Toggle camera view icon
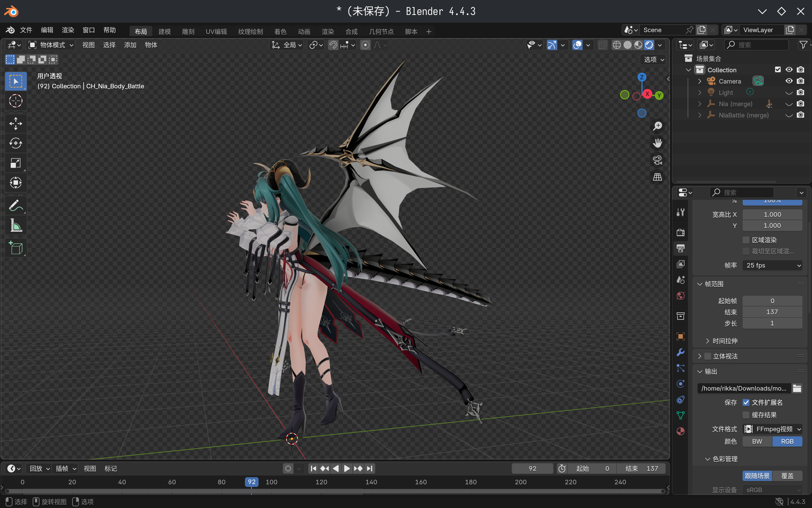 [x=657, y=160]
